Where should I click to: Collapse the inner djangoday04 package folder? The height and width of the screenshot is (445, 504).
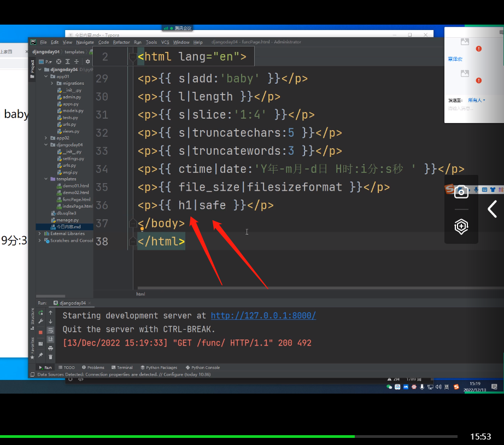[46, 145]
